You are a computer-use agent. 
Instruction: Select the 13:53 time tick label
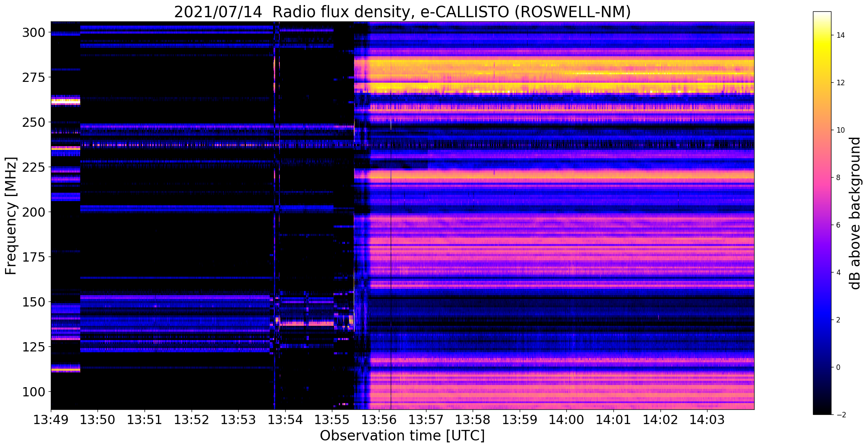click(239, 420)
